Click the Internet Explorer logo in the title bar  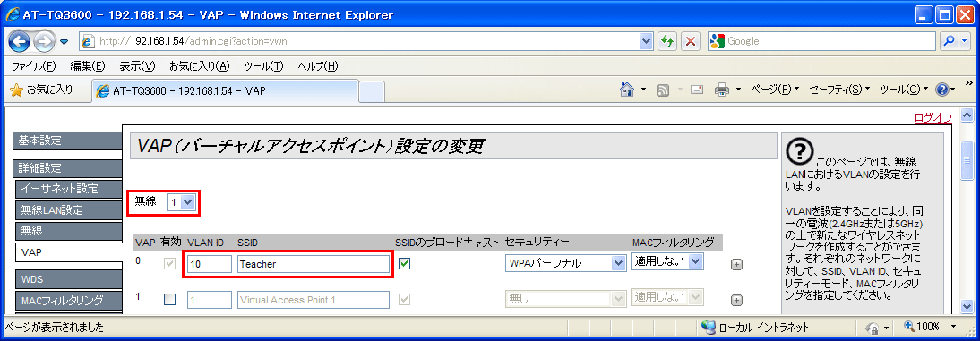click(12, 14)
